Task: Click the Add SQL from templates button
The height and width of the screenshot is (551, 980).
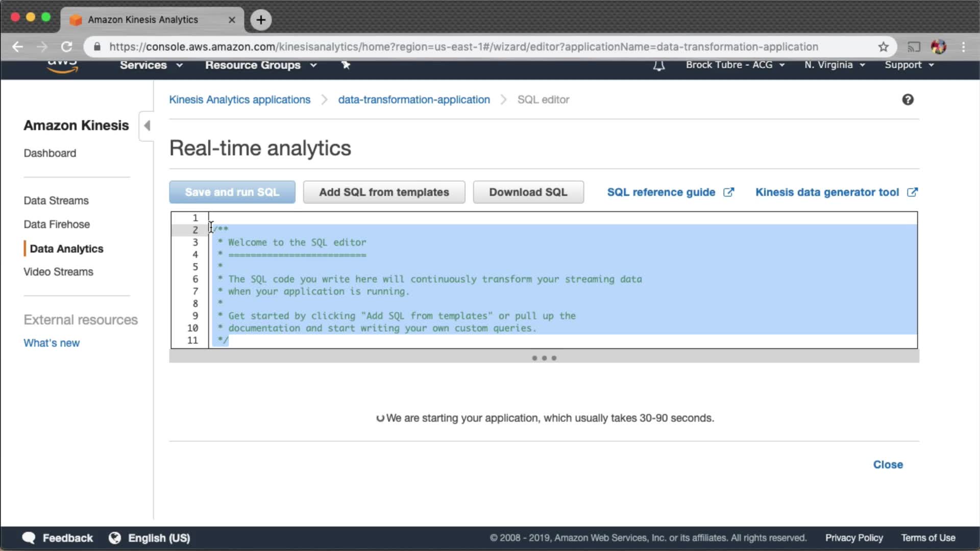Action: (384, 192)
